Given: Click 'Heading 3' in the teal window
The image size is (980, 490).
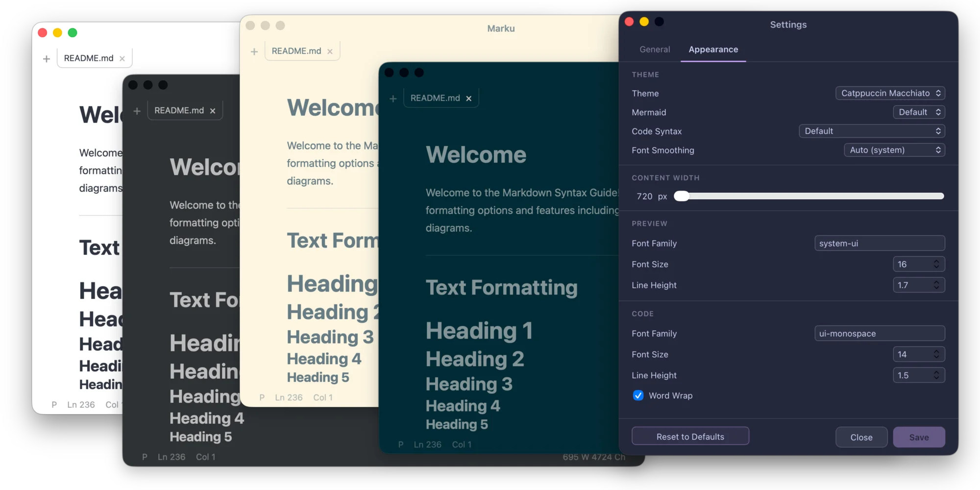Looking at the screenshot, I should (x=469, y=384).
